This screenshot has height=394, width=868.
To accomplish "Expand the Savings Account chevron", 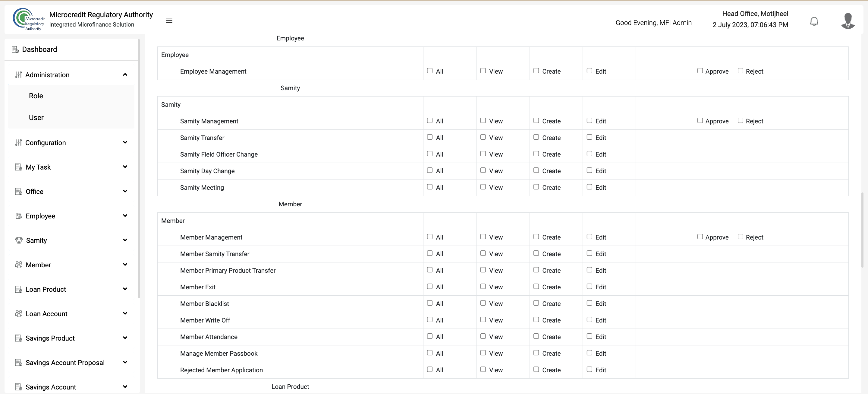I will (125, 386).
